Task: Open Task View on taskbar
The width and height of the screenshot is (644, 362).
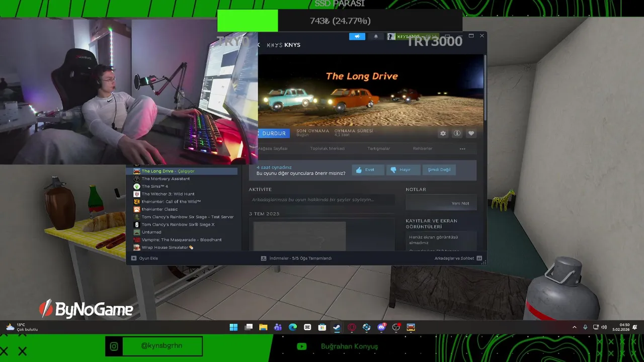Action: [x=249, y=327]
